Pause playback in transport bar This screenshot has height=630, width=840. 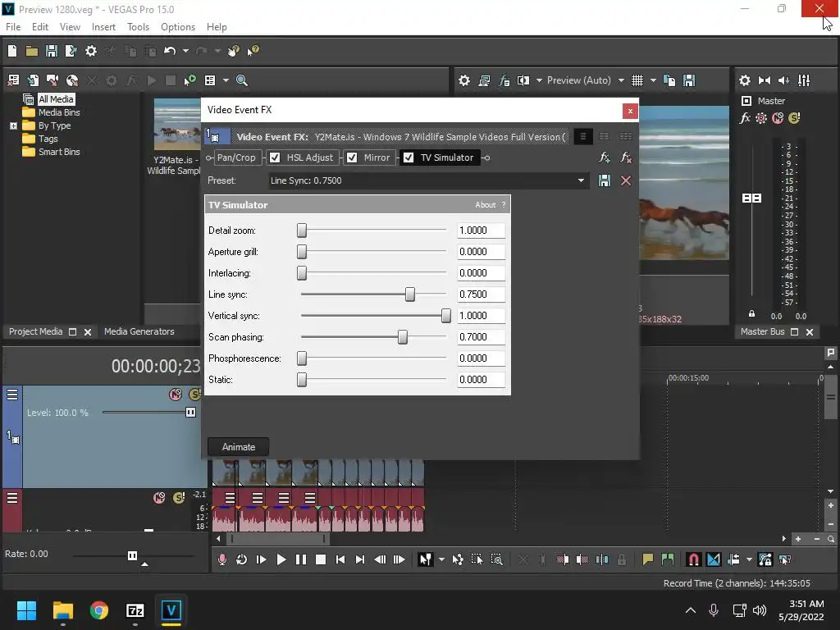pos(301,559)
